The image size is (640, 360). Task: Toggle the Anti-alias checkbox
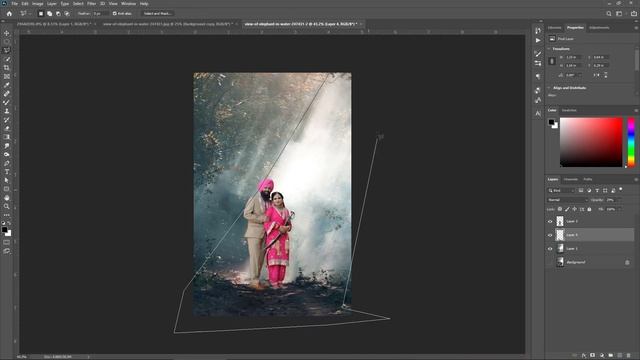[114, 13]
